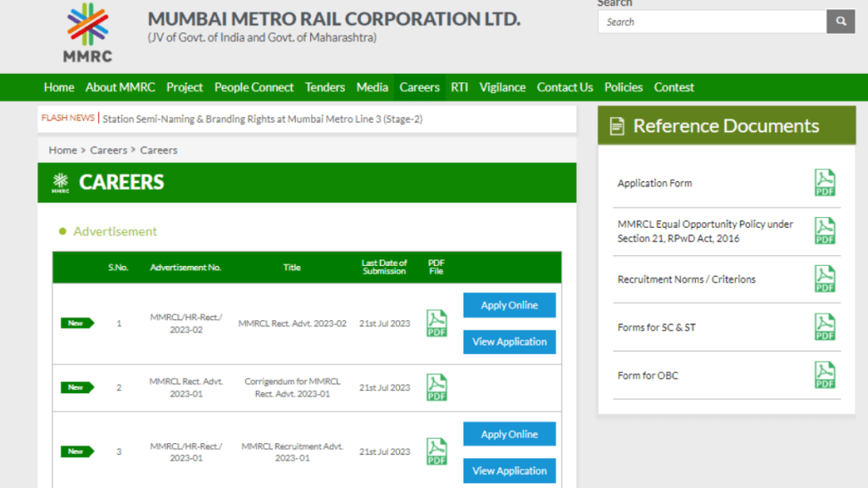Open the Contest page
Screen dimensions: 868x488
tap(674, 87)
